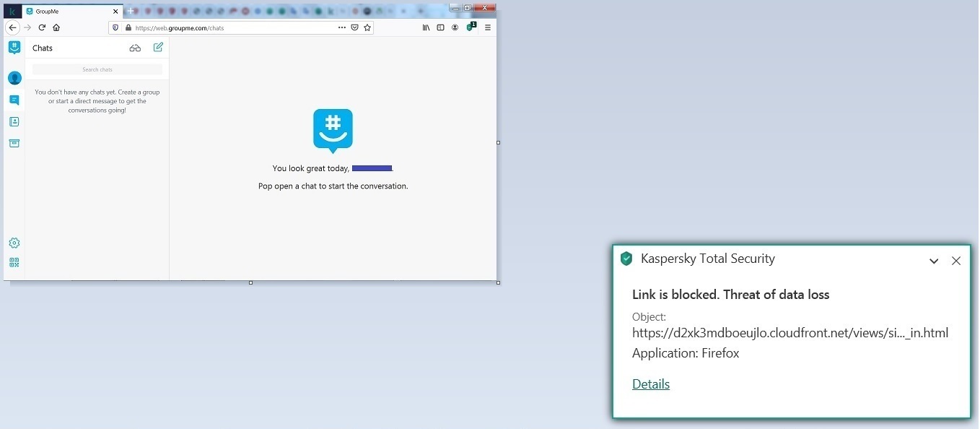The image size is (980, 429).
Task: Select the Chats icon in the sidebar
Action: [x=14, y=100]
